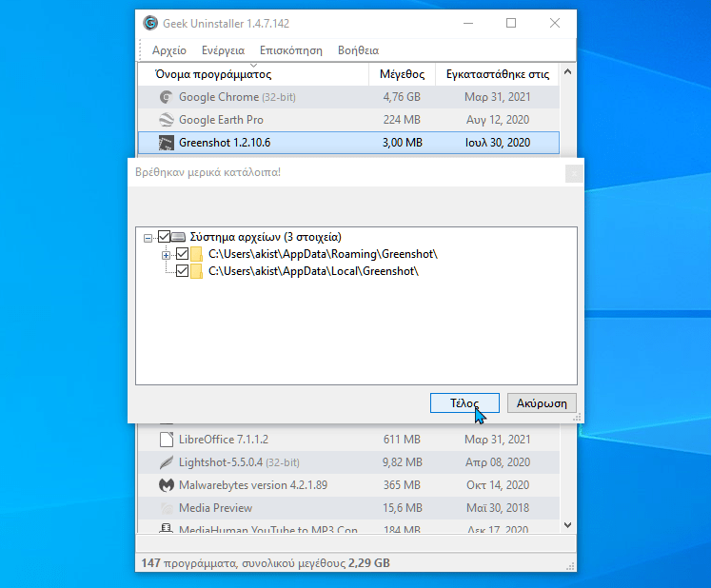Screen dimensions: 711x588
Task: Click the search field above the status bar
Action: [x=356, y=542]
